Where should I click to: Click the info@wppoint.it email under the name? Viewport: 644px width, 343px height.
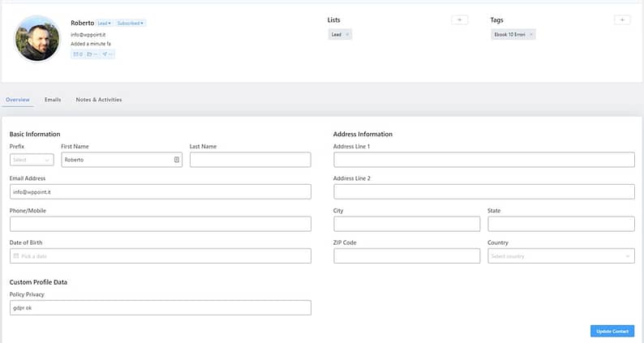click(88, 35)
